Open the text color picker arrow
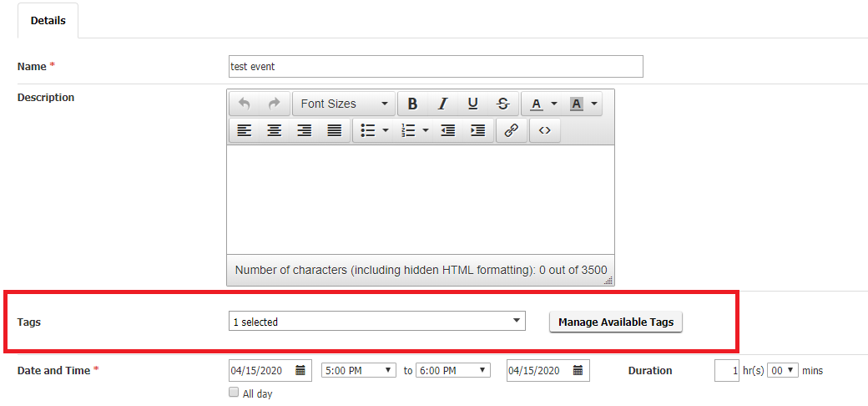This screenshot has height=406, width=868. pyautogui.click(x=553, y=104)
